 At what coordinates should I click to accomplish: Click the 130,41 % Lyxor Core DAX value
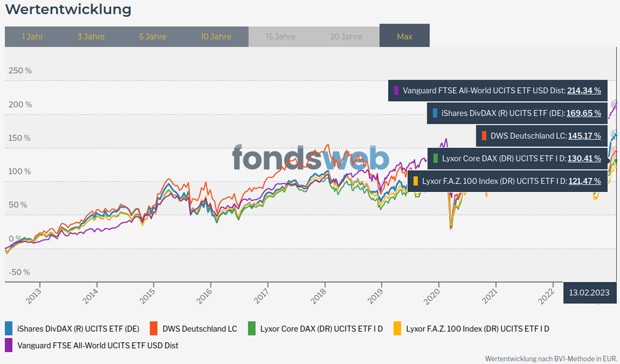click(x=583, y=158)
